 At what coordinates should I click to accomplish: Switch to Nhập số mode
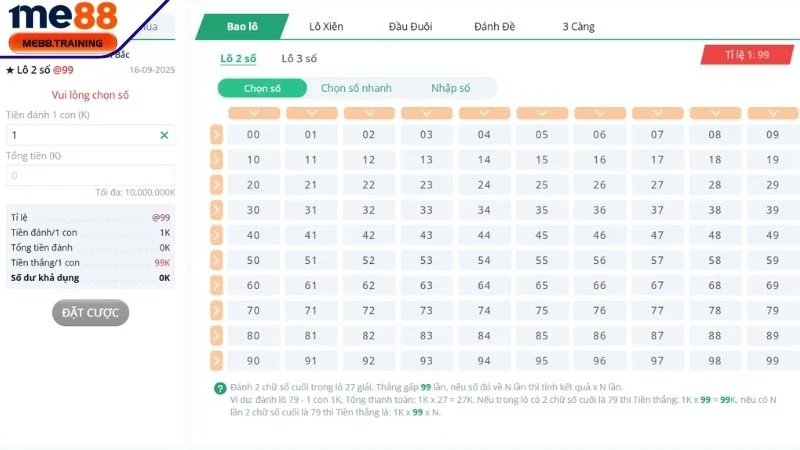[450, 88]
